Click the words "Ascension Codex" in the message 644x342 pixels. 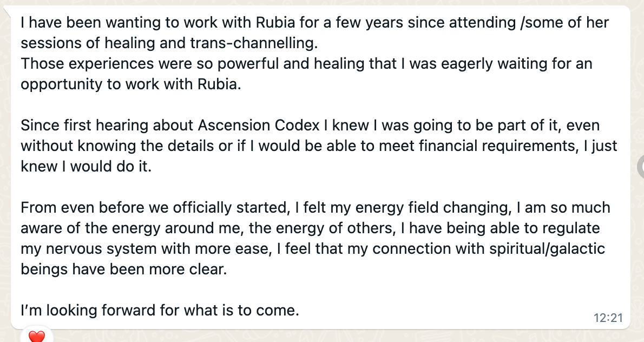coord(259,125)
